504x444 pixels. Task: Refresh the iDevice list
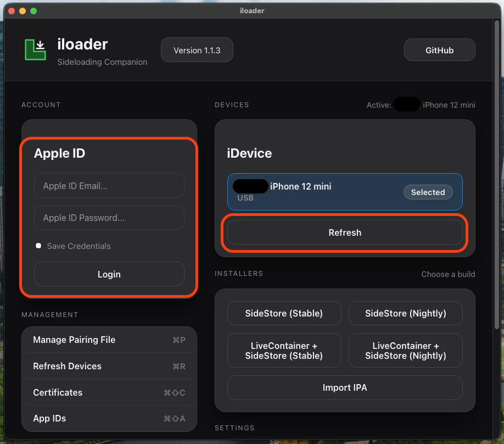pyautogui.click(x=345, y=232)
